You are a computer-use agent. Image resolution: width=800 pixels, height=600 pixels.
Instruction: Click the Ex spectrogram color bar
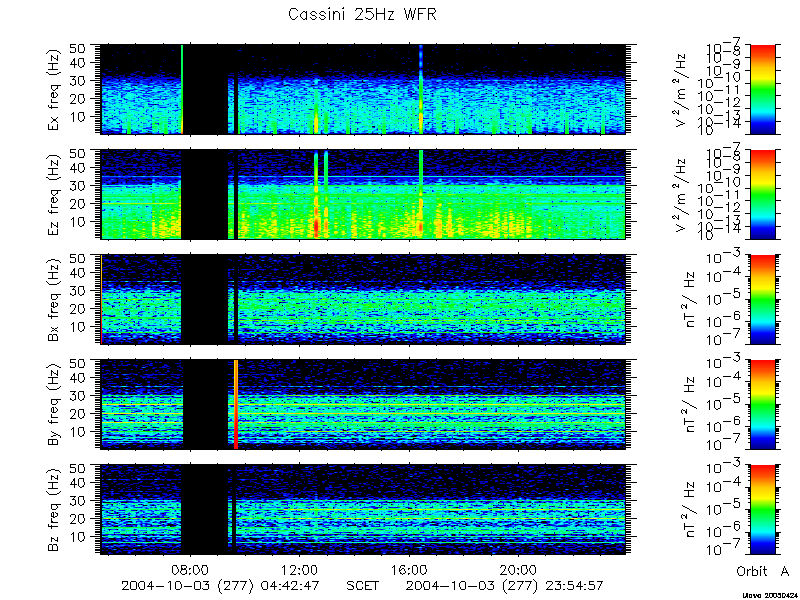[x=762, y=89]
